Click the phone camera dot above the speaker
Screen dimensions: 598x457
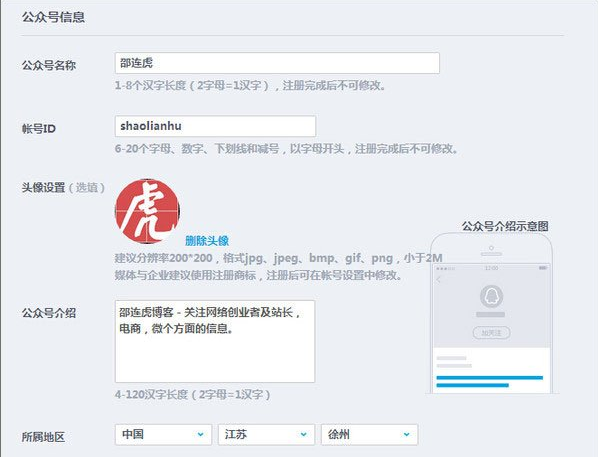[x=491, y=248]
